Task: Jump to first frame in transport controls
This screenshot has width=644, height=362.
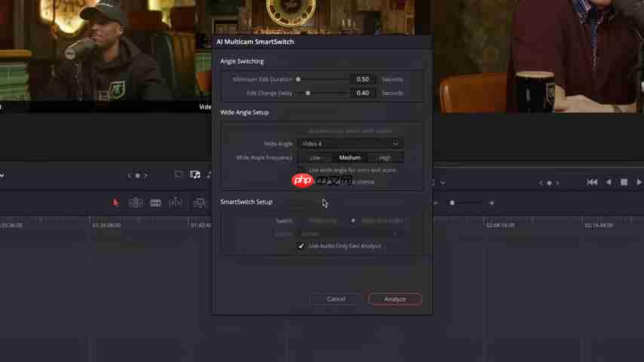Action: point(592,182)
